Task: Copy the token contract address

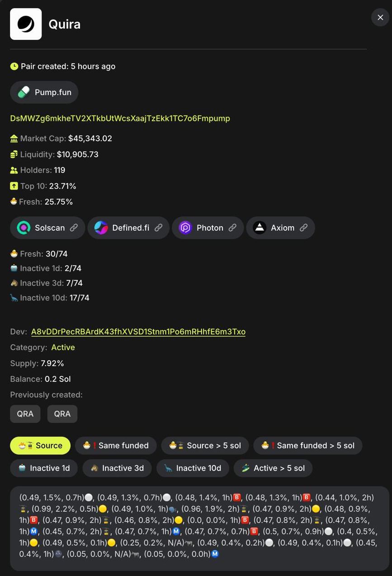Action: coord(120,119)
